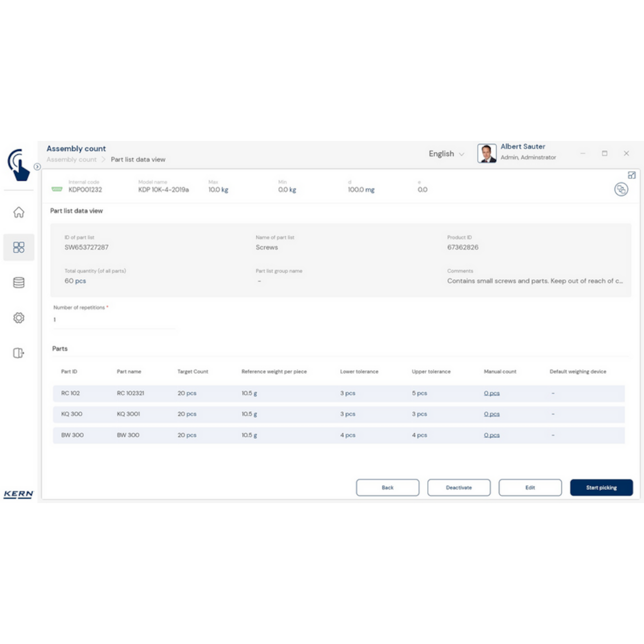
Task: Click the Edit button
Action: click(530, 487)
